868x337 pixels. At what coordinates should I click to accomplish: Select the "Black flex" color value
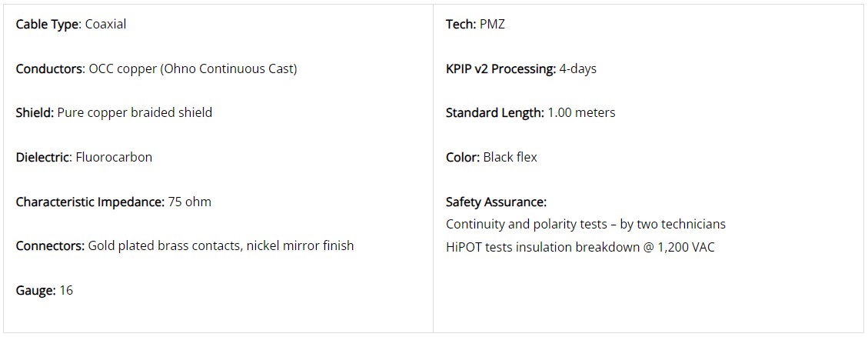[510, 157]
